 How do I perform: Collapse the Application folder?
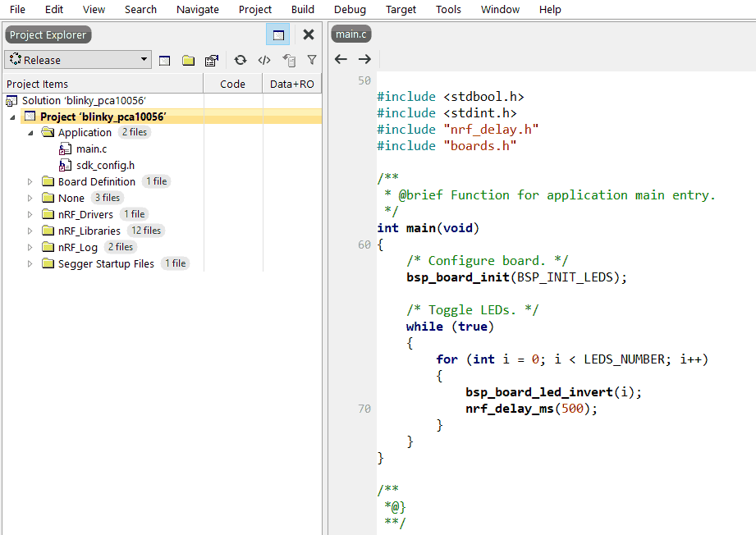30,133
